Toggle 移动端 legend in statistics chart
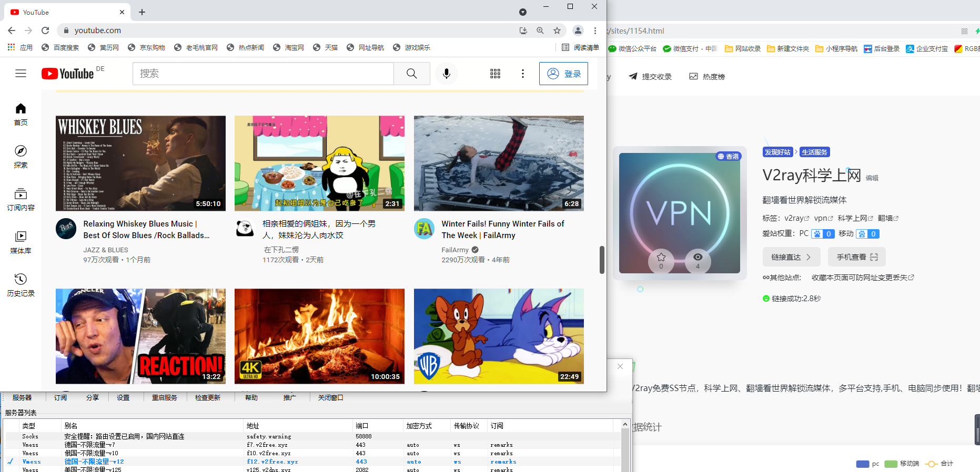Viewport: 980px width, 472px height. (902, 464)
